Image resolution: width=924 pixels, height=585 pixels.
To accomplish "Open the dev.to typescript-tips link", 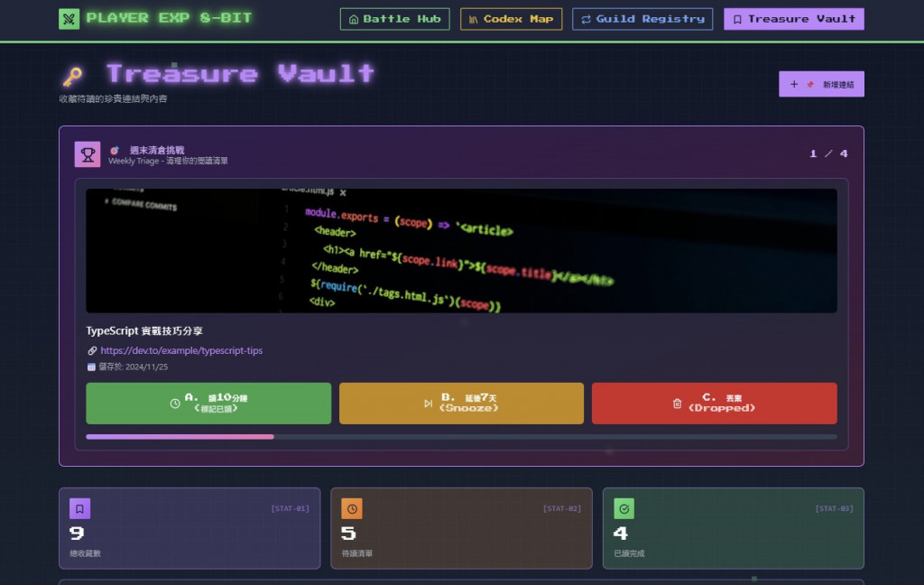I will coord(181,350).
